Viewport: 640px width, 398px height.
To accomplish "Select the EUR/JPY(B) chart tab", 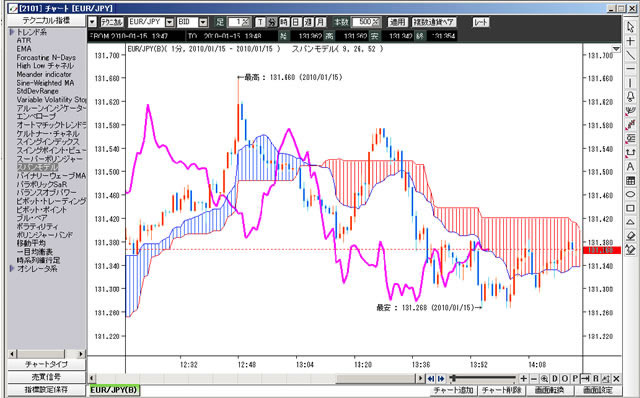I will [114, 390].
